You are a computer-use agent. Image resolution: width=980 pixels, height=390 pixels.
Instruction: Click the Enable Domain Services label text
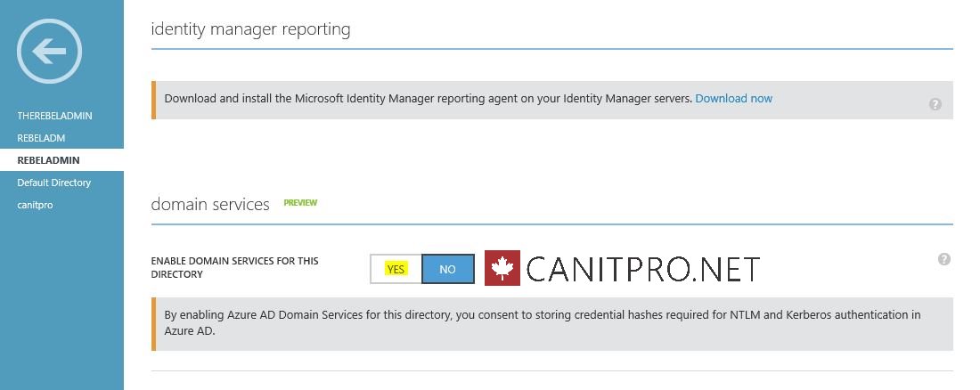tap(235, 267)
